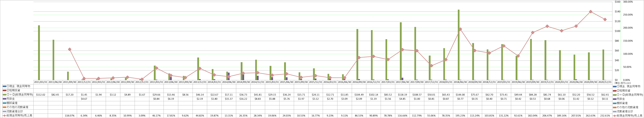Click the $4.67 accounts receivable cell
The width and height of the screenshot is (644, 118).
pos(84,99)
